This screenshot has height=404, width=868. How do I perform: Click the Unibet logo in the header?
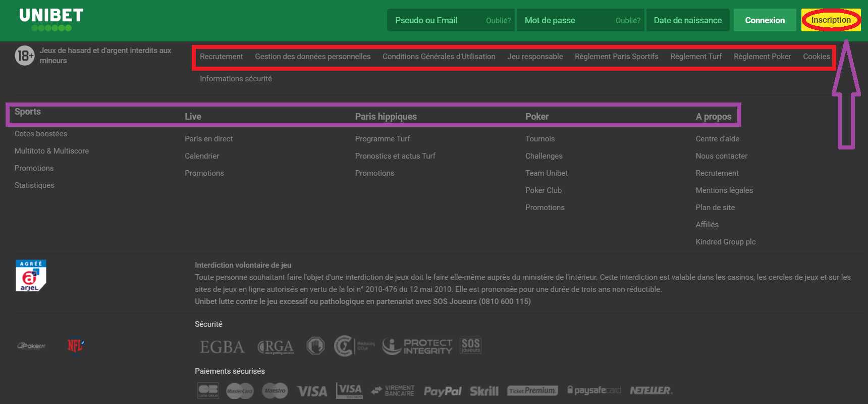(51, 20)
